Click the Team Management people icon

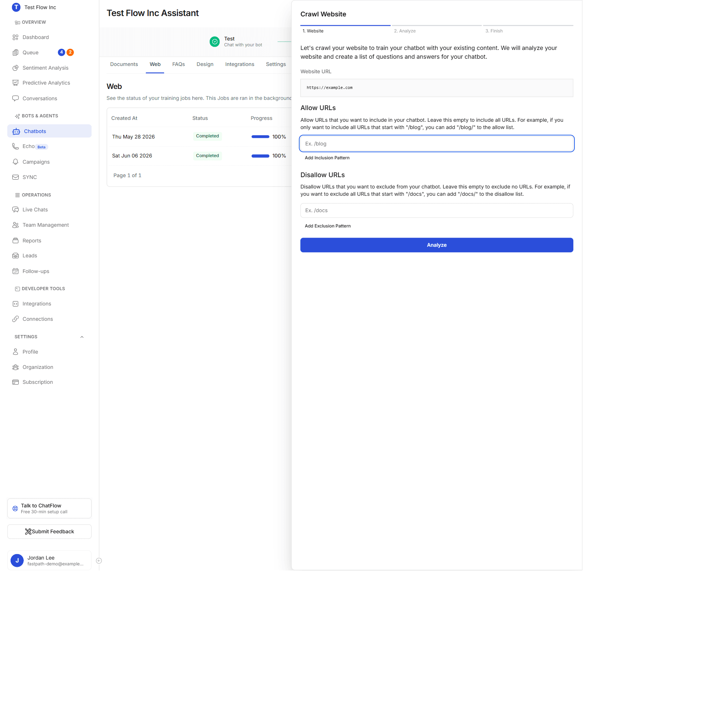pos(15,225)
